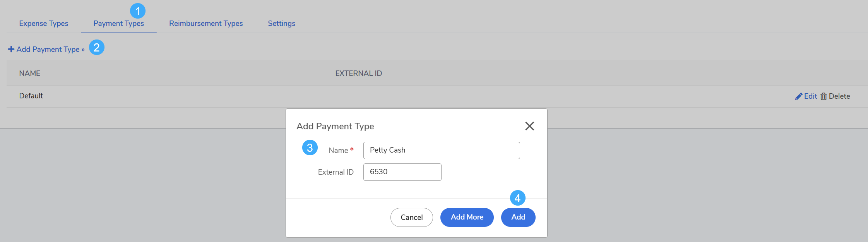Image resolution: width=868 pixels, height=242 pixels.
Task: Click step marker number 4
Action: 518,198
